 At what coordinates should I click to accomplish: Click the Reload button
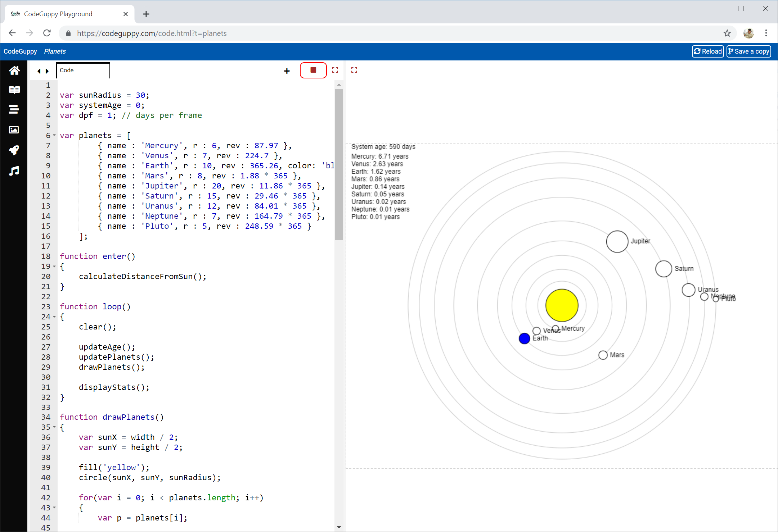(707, 51)
